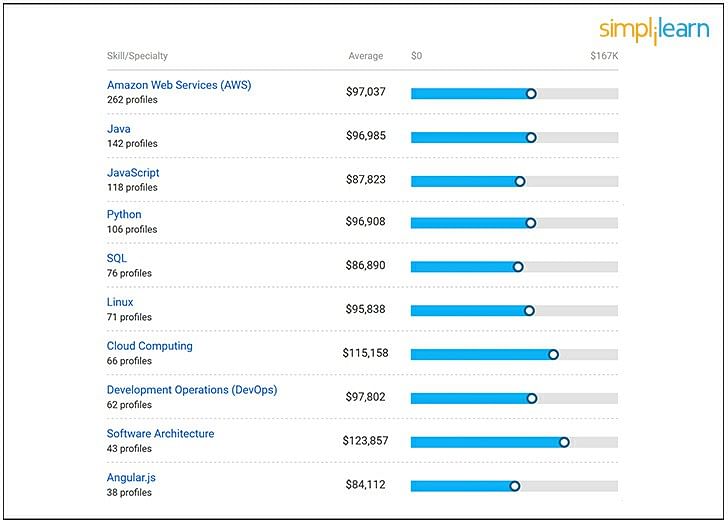Click the 66 profiles text

pyautogui.click(x=129, y=361)
